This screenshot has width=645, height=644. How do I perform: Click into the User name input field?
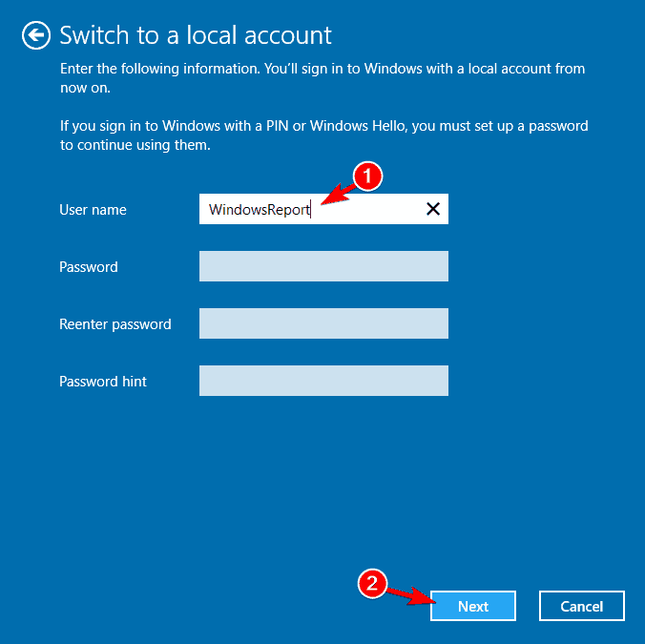point(323,209)
